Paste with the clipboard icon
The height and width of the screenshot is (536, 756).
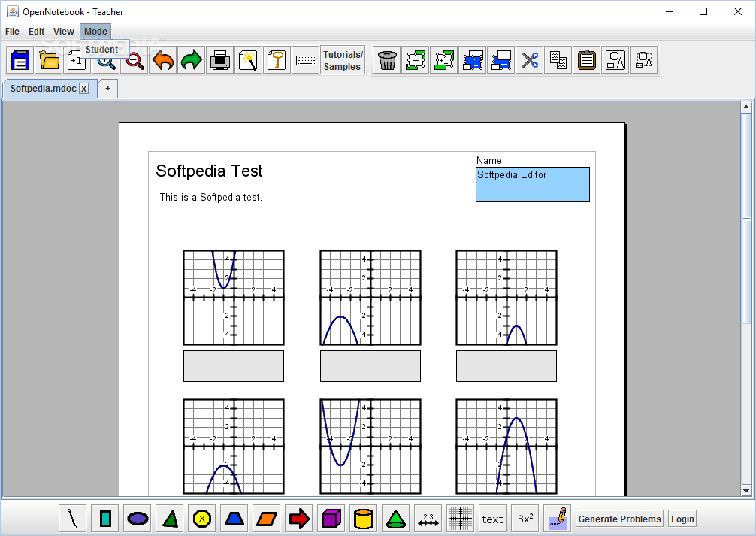[x=587, y=60]
